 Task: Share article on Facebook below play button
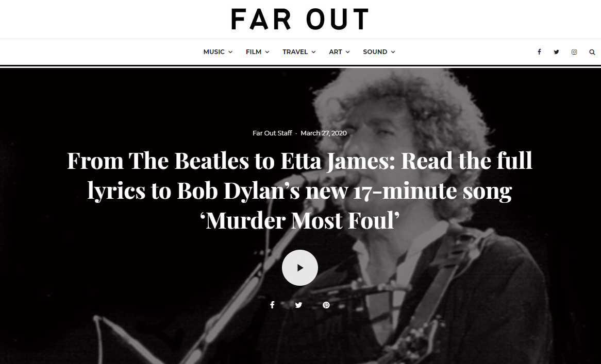pyautogui.click(x=272, y=305)
